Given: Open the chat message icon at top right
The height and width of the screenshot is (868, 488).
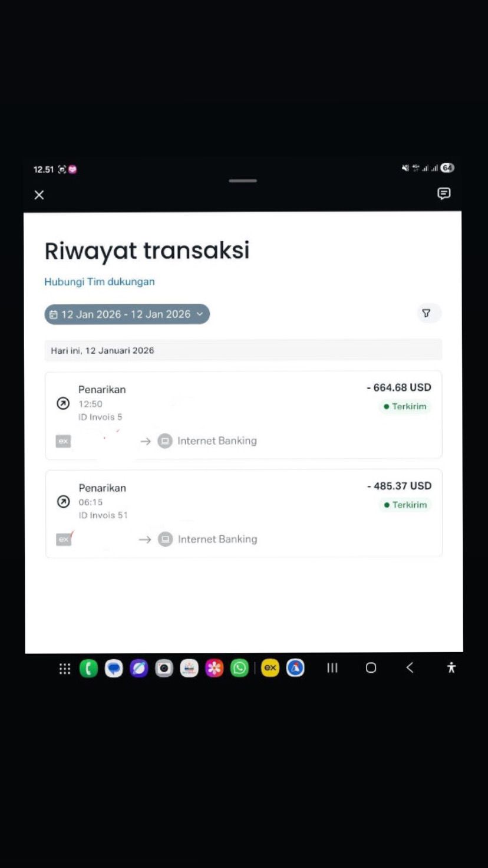Looking at the screenshot, I should click(x=444, y=193).
